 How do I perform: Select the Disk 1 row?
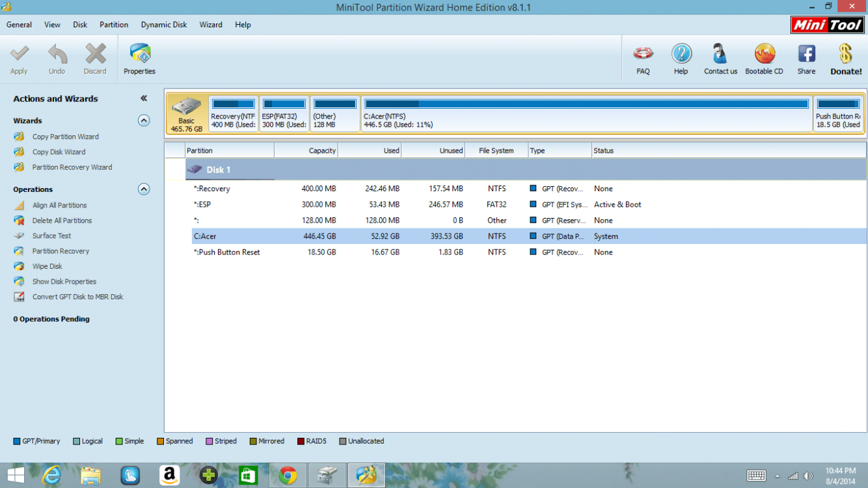tap(526, 170)
